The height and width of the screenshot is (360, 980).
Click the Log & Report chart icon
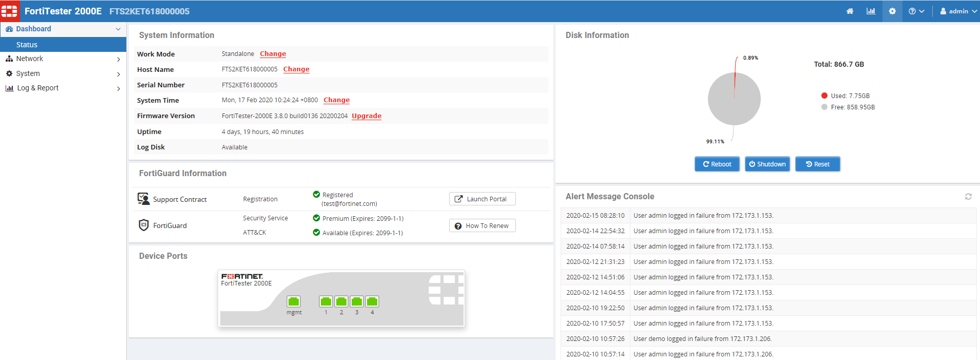click(9, 88)
